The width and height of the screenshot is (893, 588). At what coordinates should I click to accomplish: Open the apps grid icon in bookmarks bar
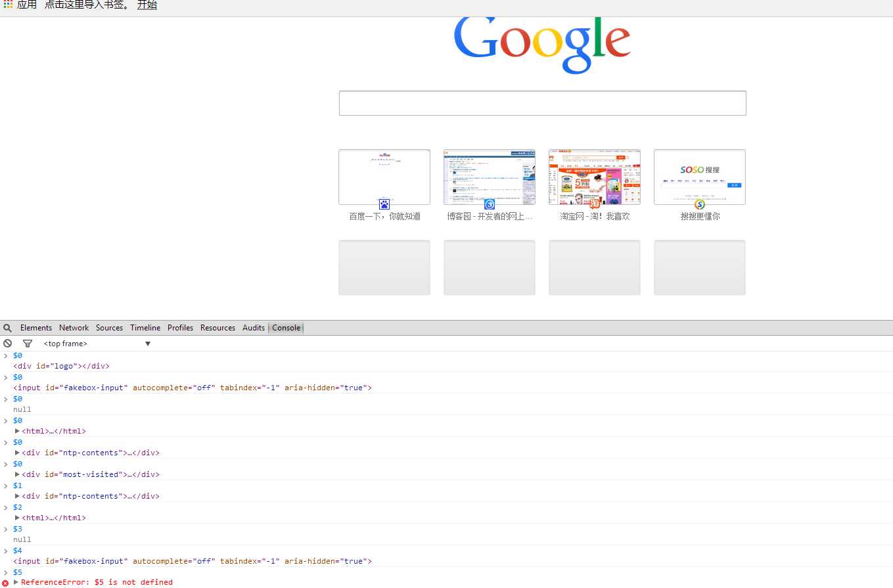(8, 5)
